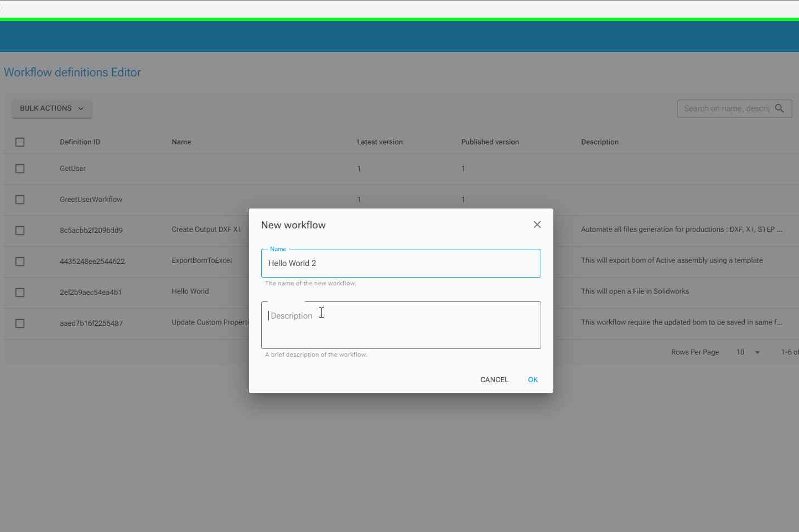This screenshot has width=799, height=532.
Task: Check the ExportBomToExcel row checkbox
Action: (x=20, y=262)
